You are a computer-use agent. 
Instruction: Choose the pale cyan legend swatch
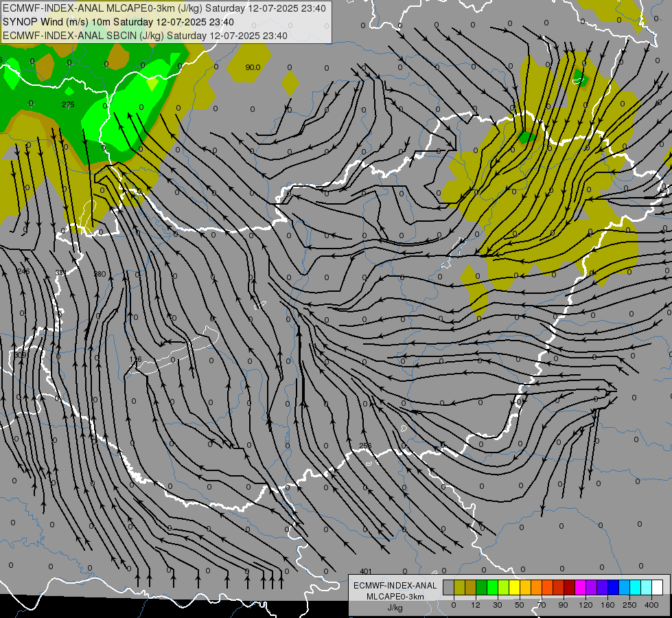point(647,587)
